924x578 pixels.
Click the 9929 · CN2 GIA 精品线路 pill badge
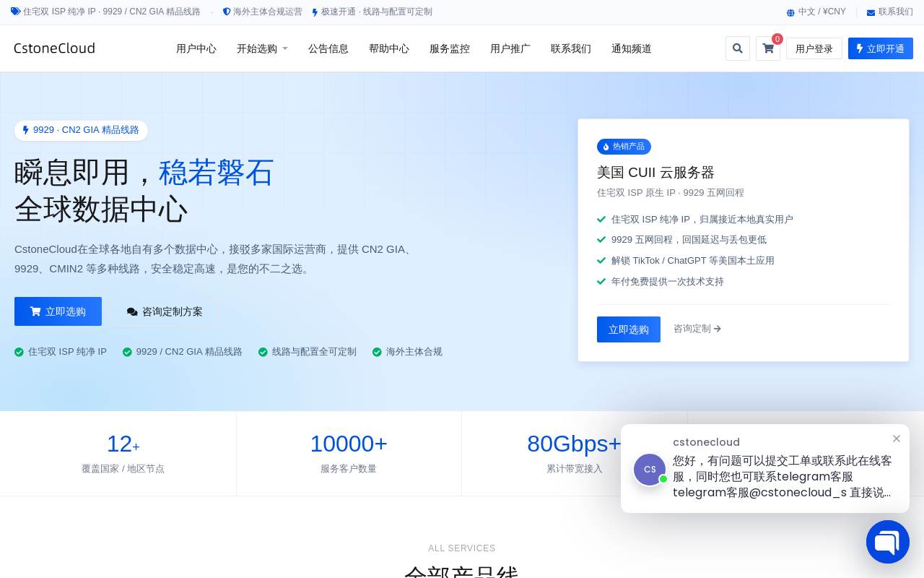click(x=81, y=130)
